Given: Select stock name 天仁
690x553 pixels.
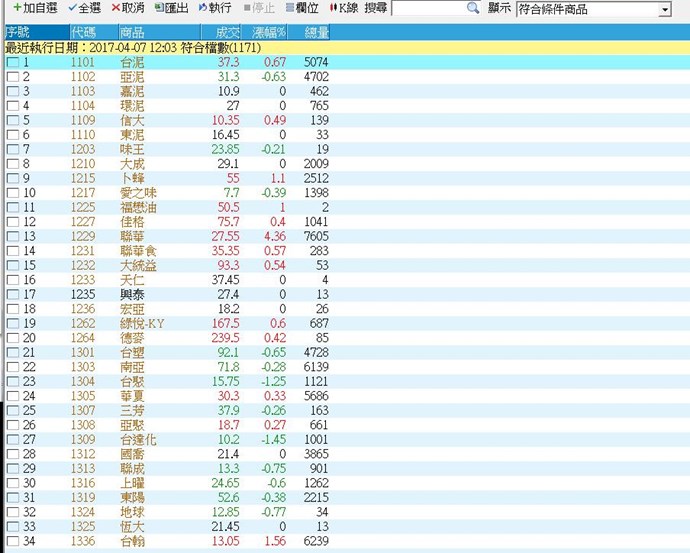Looking at the screenshot, I should (x=132, y=280).
